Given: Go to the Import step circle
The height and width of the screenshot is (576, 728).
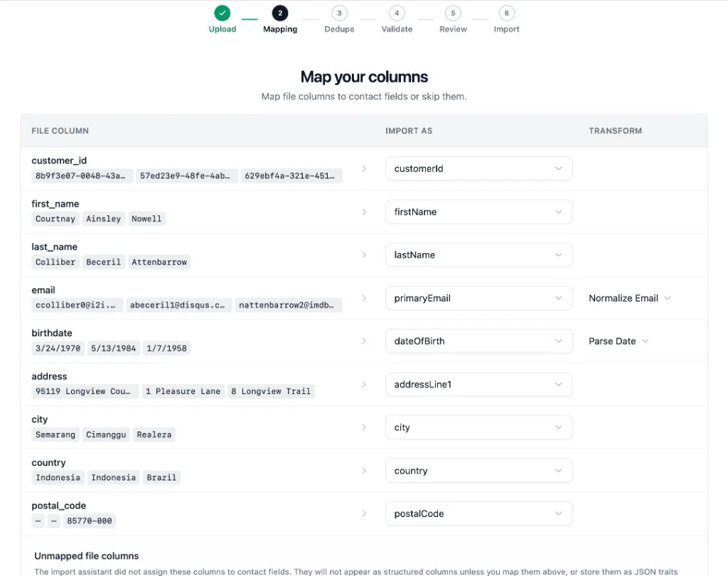Looking at the screenshot, I should click(506, 13).
